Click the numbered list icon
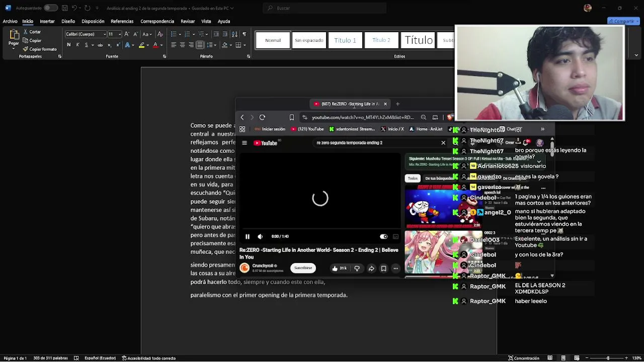The width and height of the screenshot is (644, 362). (x=187, y=34)
